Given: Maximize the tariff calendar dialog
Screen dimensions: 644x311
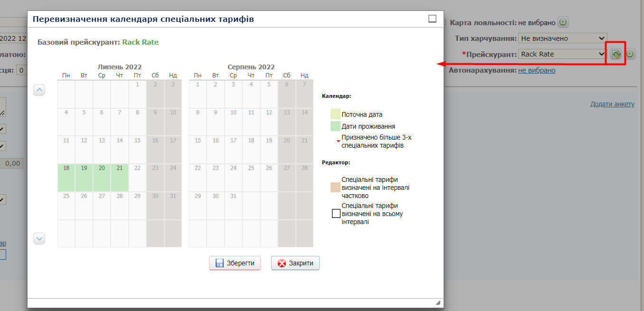Looking at the screenshot, I should 432,19.
